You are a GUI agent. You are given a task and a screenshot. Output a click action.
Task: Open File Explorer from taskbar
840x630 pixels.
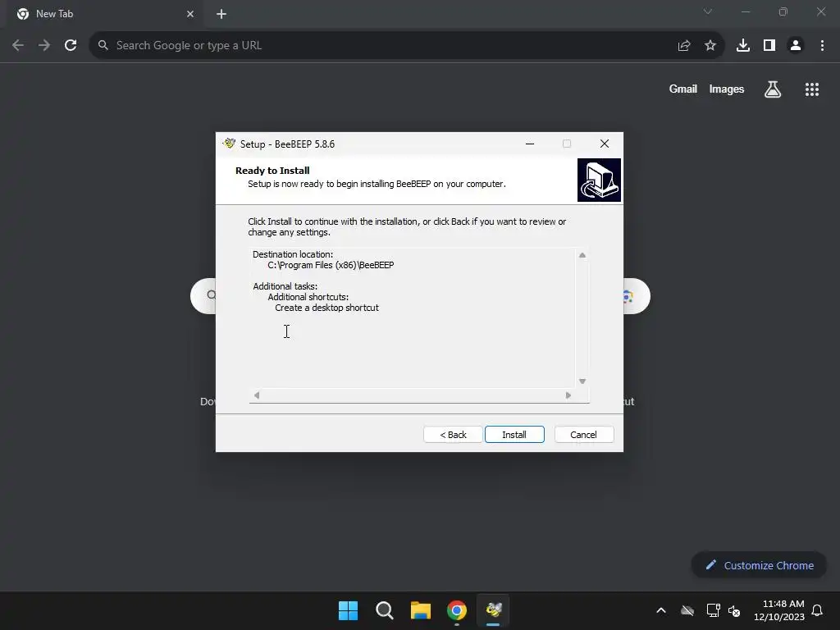tap(421, 610)
